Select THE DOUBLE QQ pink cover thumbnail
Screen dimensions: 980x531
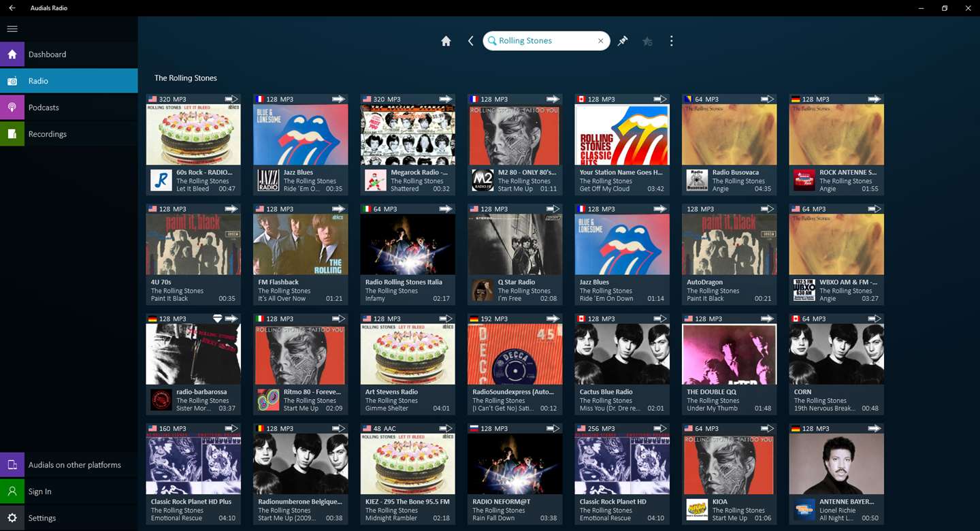coord(729,354)
